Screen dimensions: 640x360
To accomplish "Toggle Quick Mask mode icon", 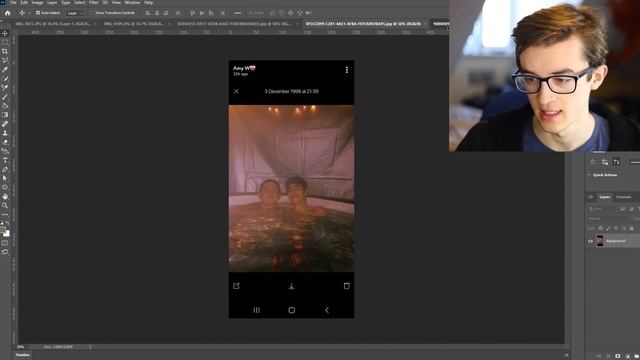I will [5, 243].
